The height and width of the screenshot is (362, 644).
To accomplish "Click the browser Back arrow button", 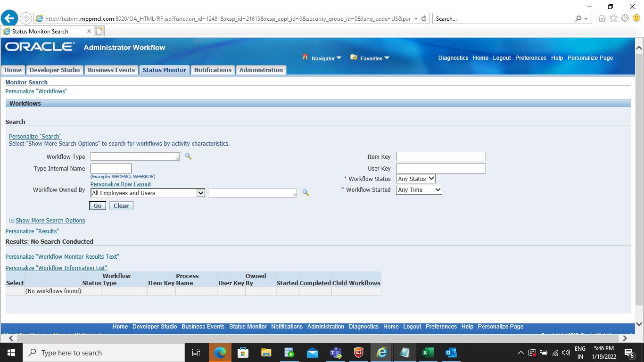I will click(x=9, y=18).
